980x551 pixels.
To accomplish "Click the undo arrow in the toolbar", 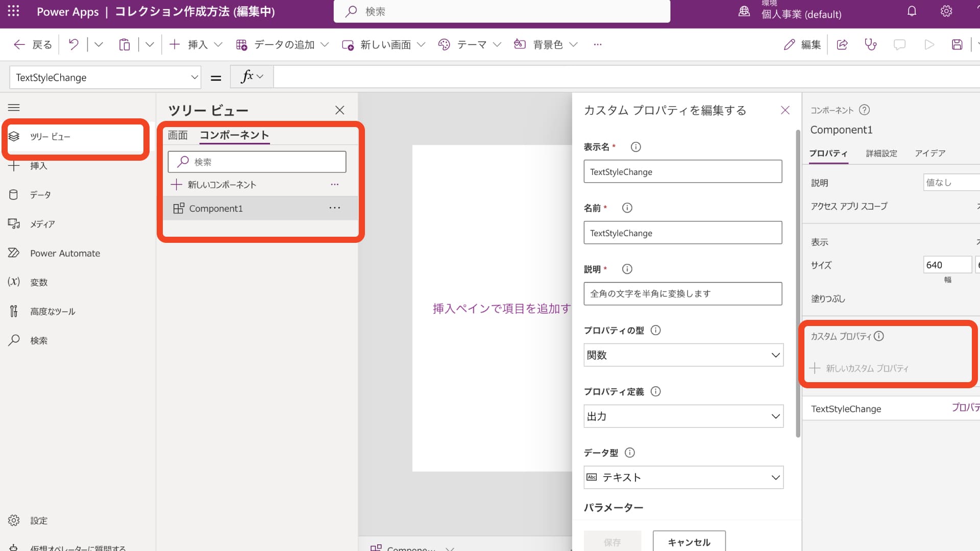I will click(73, 44).
